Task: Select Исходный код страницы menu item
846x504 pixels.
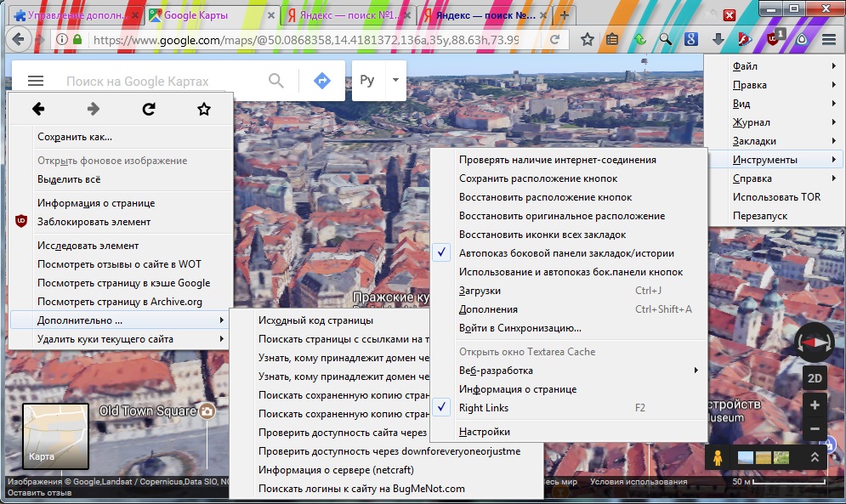Action: point(315,320)
